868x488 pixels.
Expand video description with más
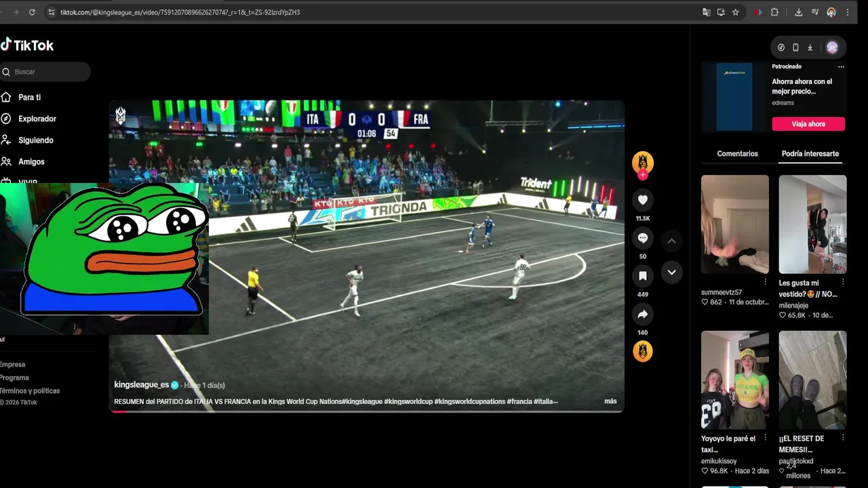click(x=610, y=401)
